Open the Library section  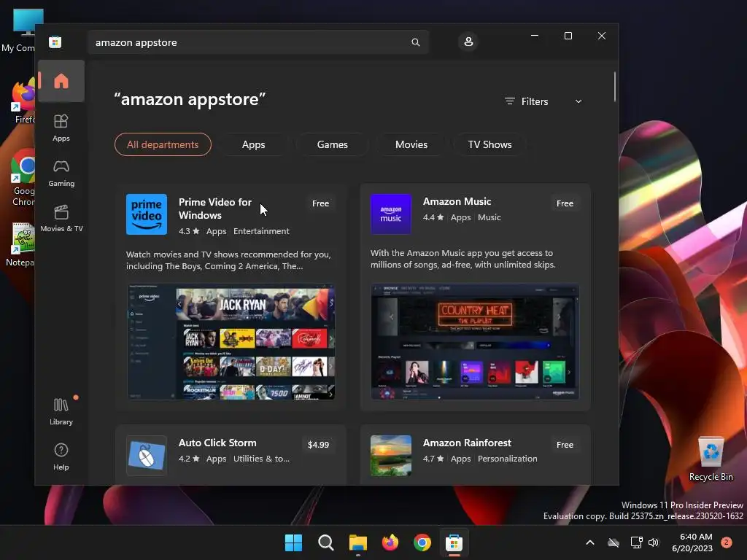(61, 411)
